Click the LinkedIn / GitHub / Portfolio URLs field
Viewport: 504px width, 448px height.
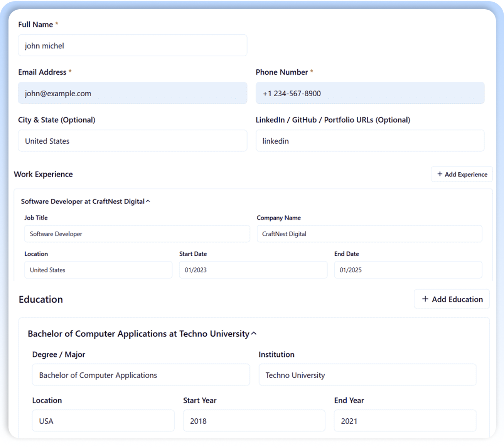click(370, 141)
